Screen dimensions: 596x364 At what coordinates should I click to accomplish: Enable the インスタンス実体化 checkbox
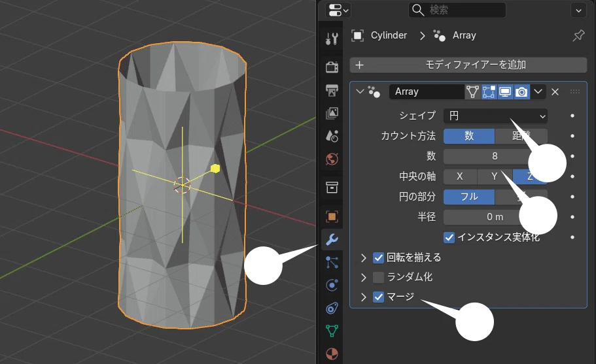(x=449, y=238)
